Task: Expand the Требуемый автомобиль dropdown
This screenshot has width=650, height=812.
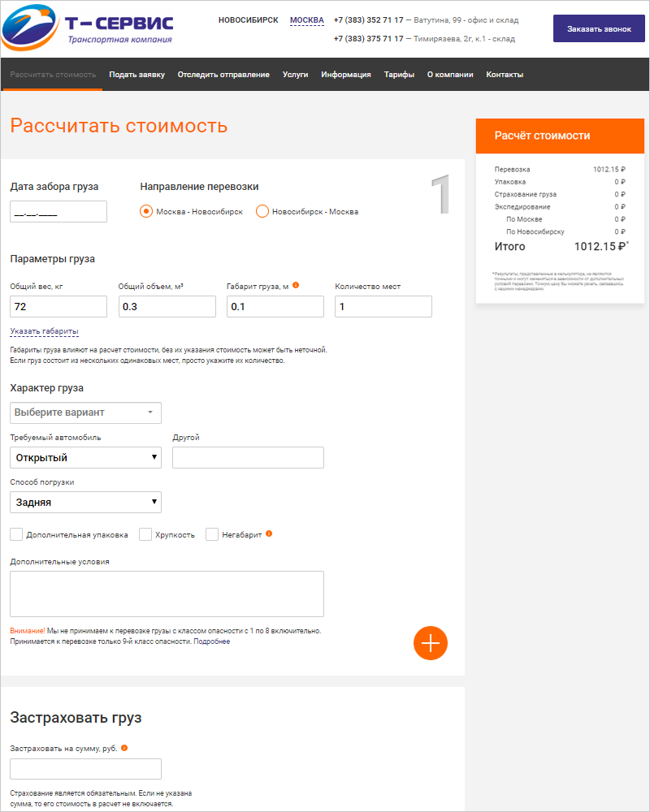Action: 85,458
